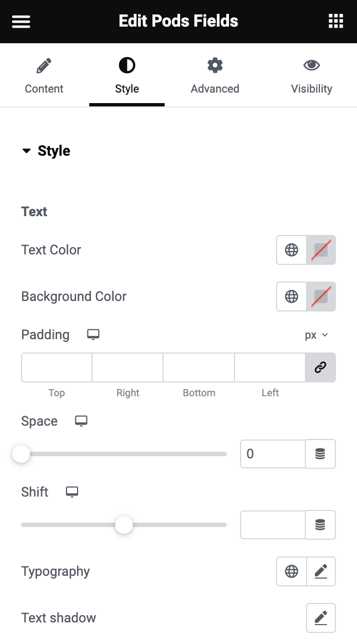Switch to the Advanced tab
Viewport: 357px width, 644px height.
[215, 76]
